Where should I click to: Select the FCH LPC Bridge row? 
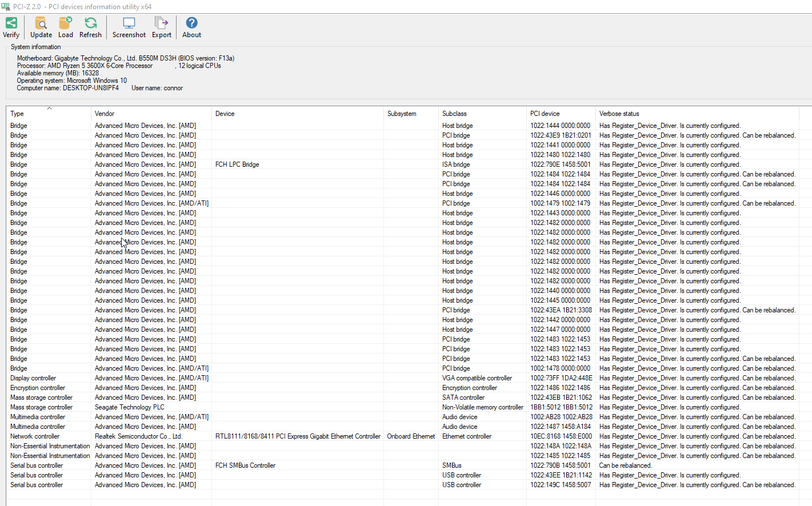click(x=237, y=164)
